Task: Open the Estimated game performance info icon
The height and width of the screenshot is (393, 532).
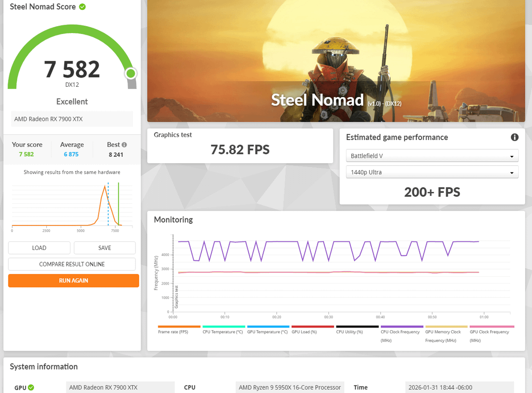Action: click(515, 138)
